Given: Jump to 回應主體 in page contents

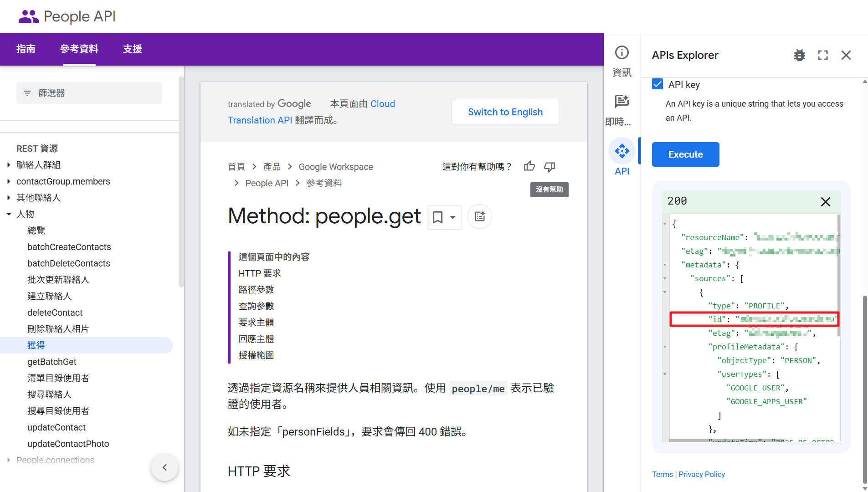Looking at the screenshot, I should coord(257,339).
